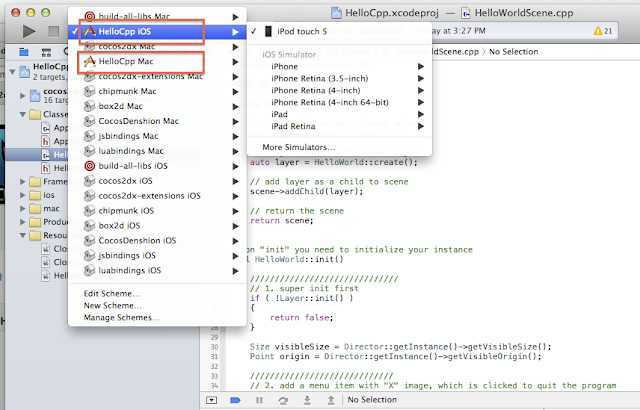The height and width of the screenshot is (410, 640).
Task: Open More Simulators… entry
Action: tap(298, 147)
